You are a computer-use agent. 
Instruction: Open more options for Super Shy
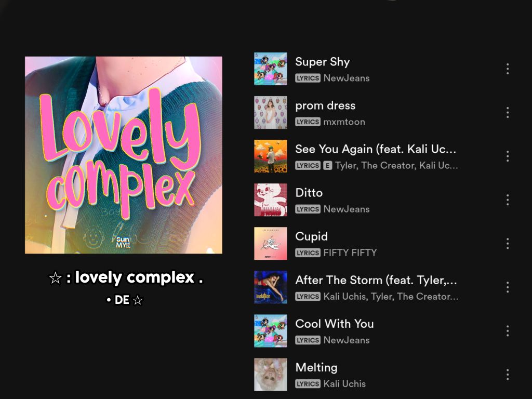tap(508, 69)
